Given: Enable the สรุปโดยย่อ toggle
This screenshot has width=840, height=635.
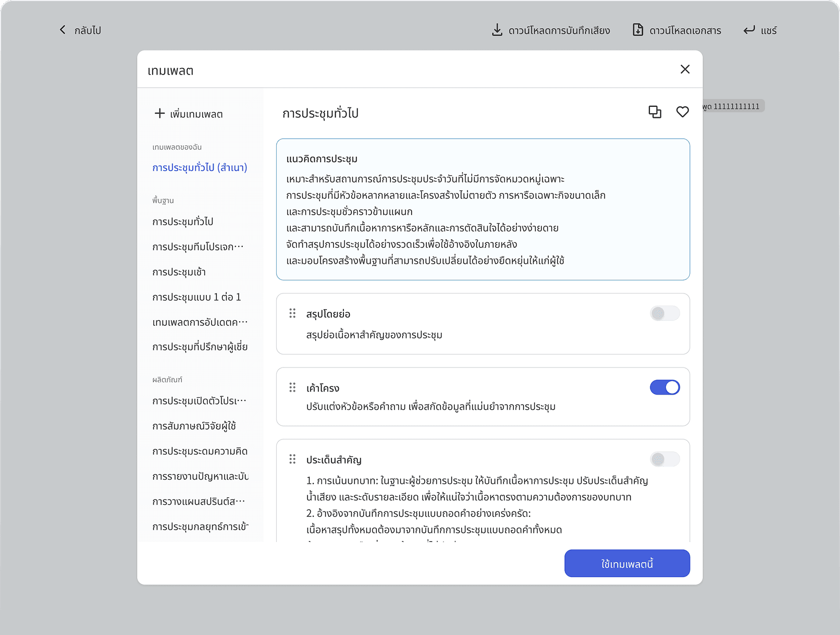Looking at the screenshot, I should pyautogui.click(x=664, y=313).
